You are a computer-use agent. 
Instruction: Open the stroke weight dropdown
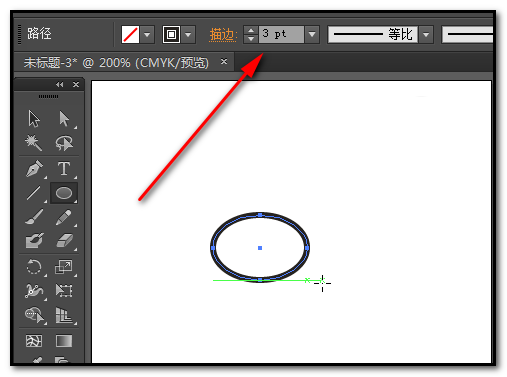312,34
